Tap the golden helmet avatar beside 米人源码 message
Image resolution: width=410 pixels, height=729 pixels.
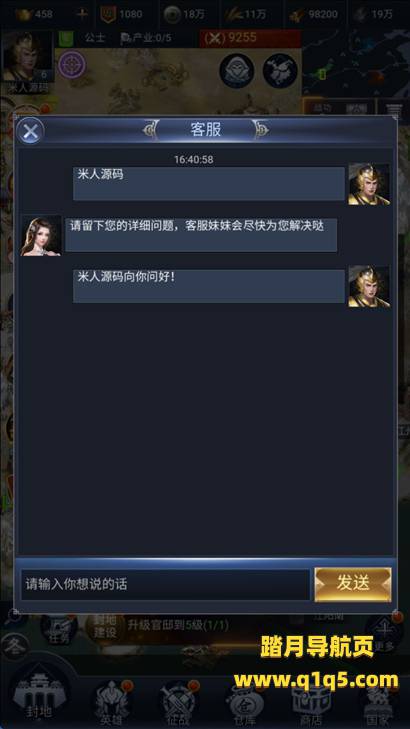(369, 184)
